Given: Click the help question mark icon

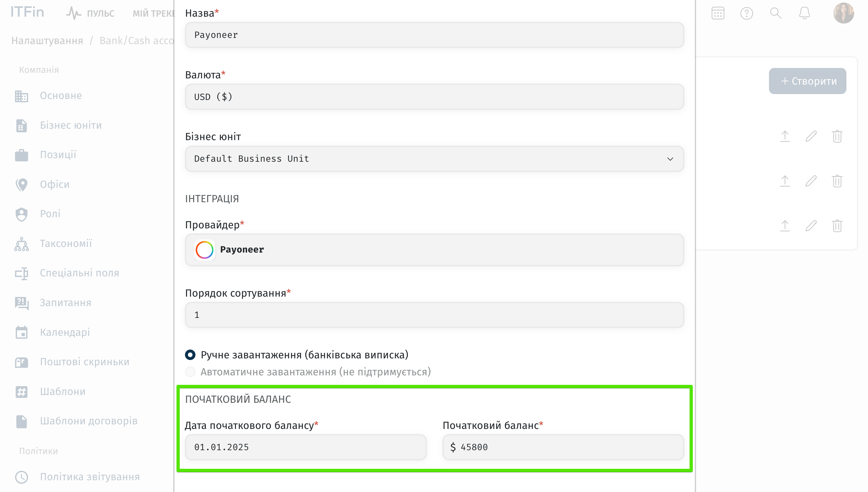Looking at the screenshot, I should [x=746, y=13].
